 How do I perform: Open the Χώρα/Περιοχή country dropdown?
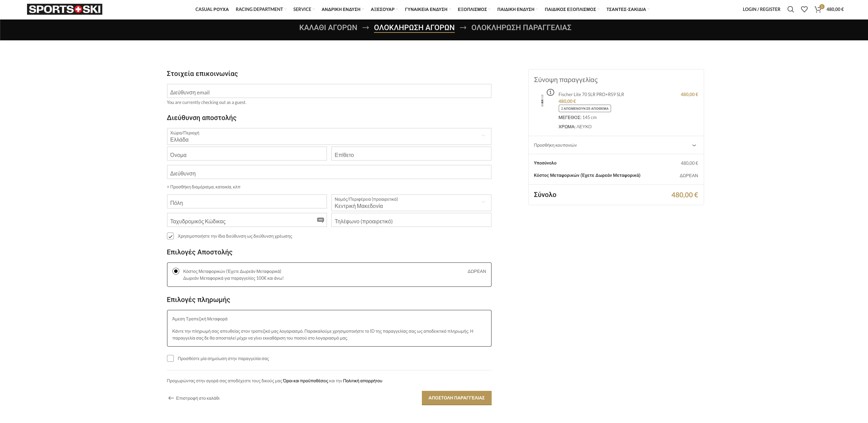[329, 136]
